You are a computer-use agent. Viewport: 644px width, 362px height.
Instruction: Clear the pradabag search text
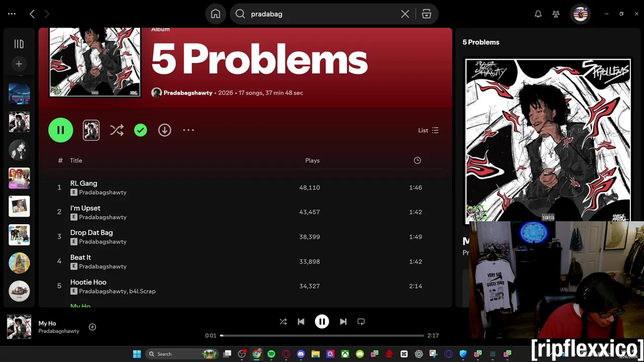tap(405, 14)
